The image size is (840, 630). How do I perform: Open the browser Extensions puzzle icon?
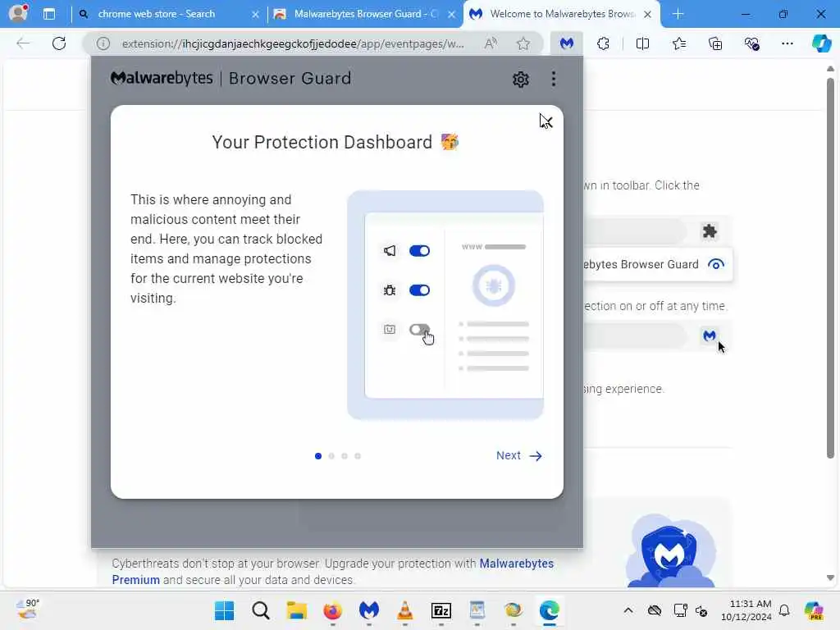click(x=603, y=43)
